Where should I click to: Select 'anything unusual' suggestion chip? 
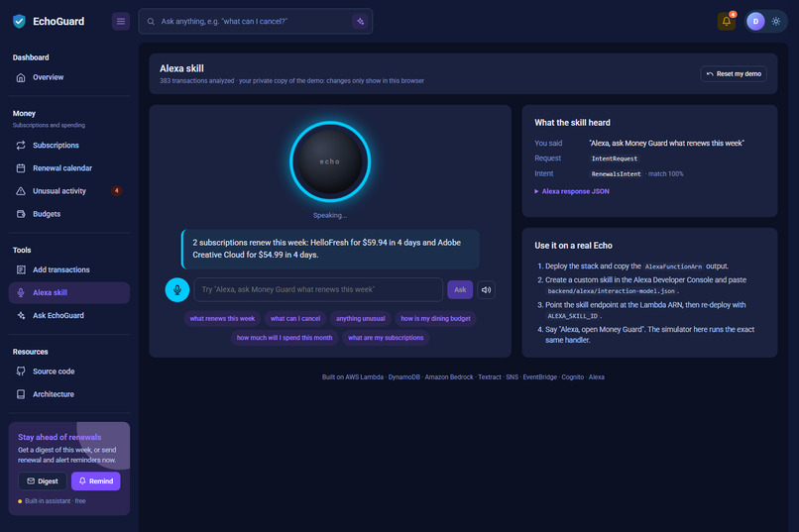(360, 319)
